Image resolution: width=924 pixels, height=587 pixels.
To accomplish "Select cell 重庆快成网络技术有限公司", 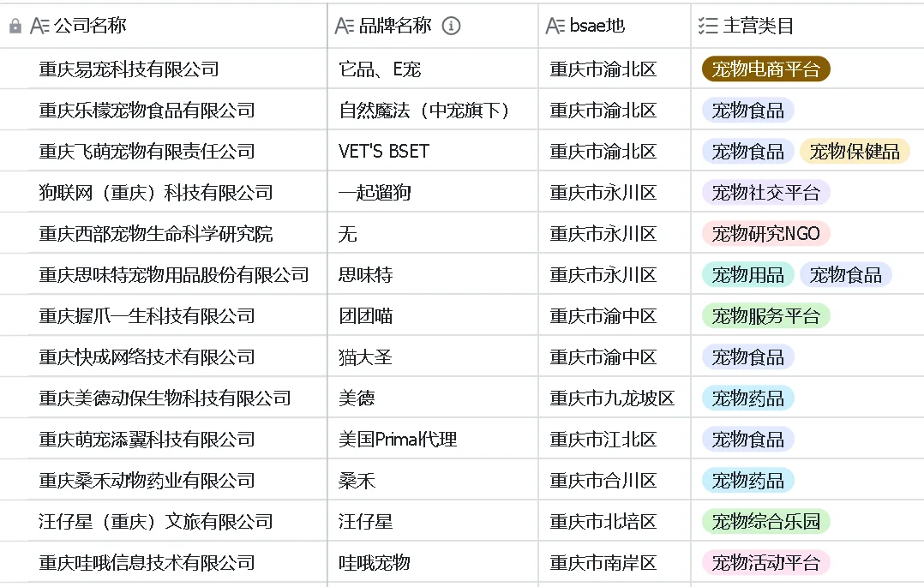I will point(163,357).
